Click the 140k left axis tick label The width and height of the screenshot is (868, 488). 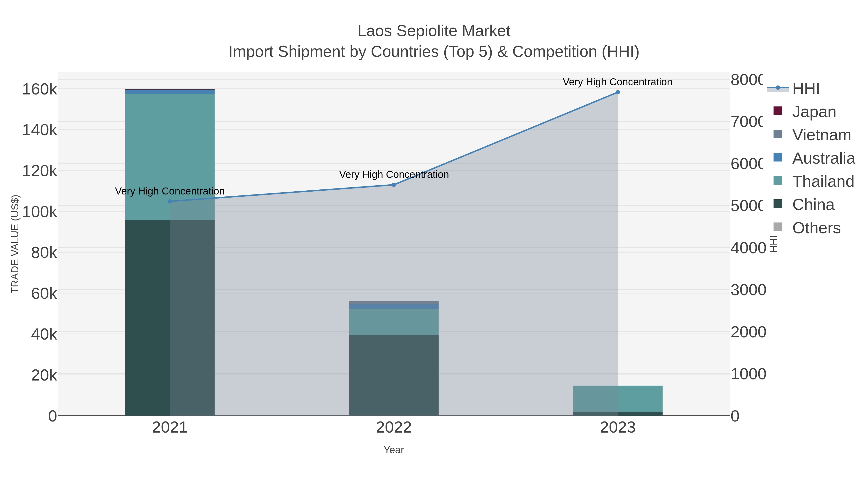pos(40,130)
